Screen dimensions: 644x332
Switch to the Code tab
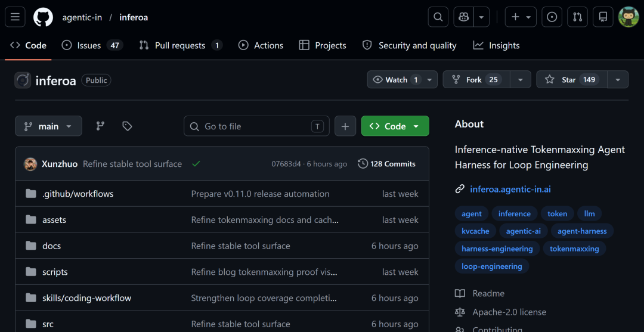pos(29,45)
